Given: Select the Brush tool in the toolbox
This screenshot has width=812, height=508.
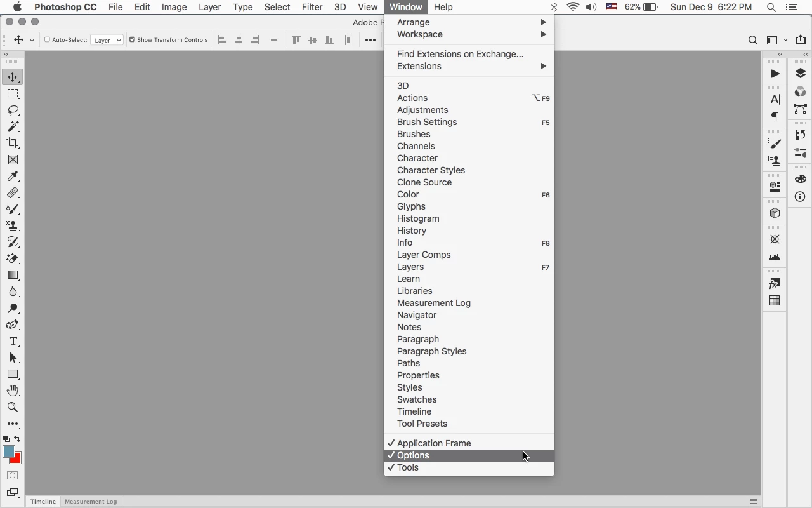Looking at the screenshot, I should tap(13, 209).
